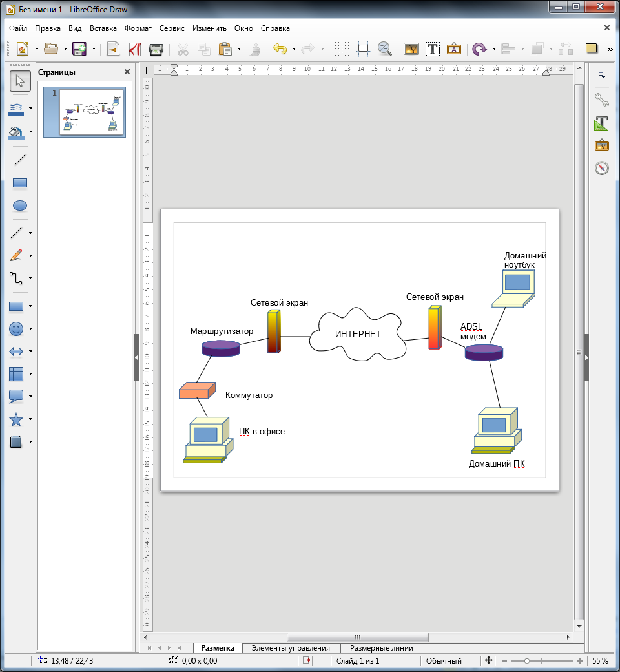The height and width of the screenshot is (672, 620).
Task: Pick the Rectangle drawing tool
Action: pyautogui.click(x=20, y=183)
